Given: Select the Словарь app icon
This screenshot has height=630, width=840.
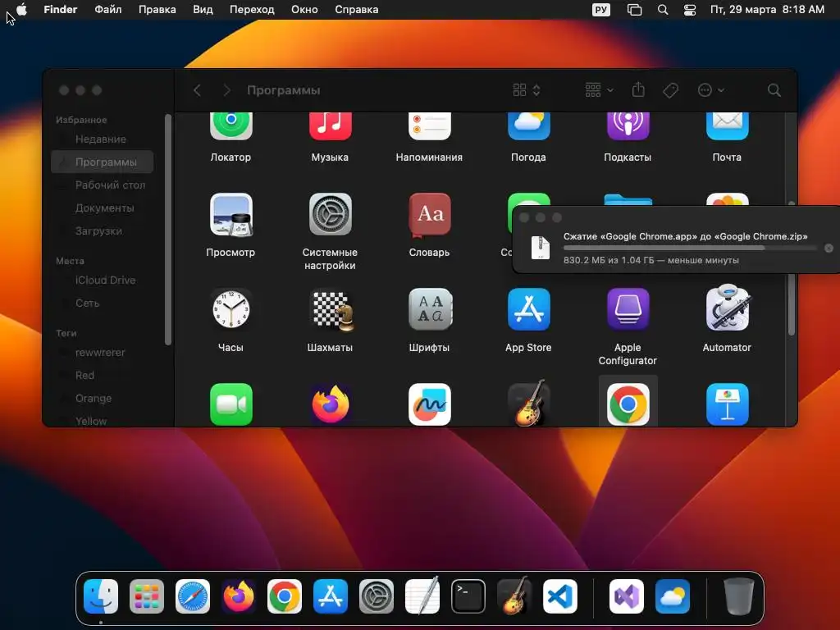Looking at the screenshot, I should [x=429, y=214].
